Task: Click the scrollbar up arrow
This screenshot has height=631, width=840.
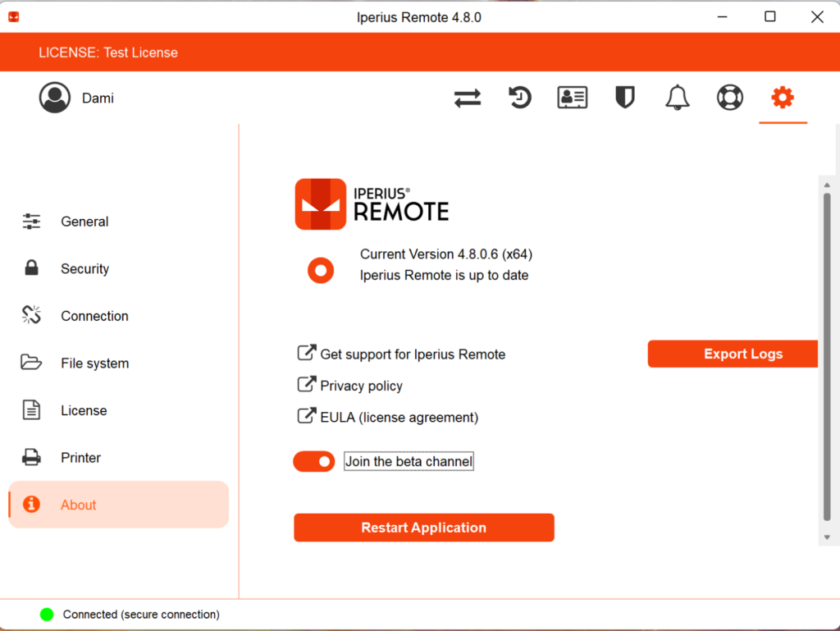Action: click(x=827, y=185)
